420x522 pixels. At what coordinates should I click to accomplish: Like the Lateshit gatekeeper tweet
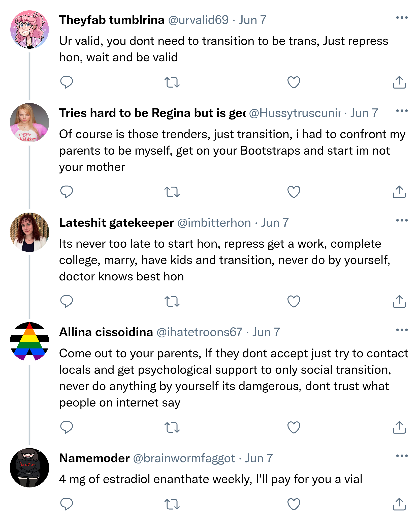point(294,301)
